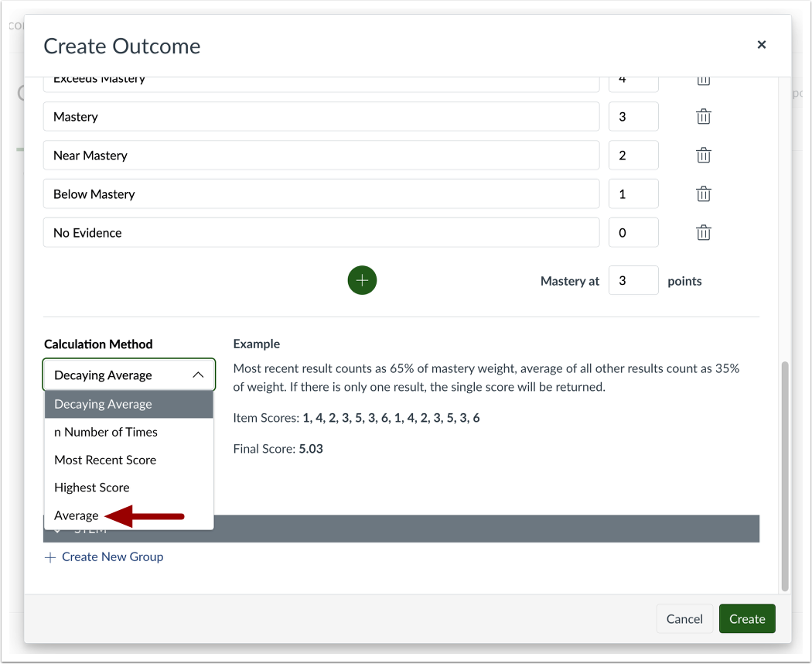The width and height of the screenshot is (812, 664).
Task: Select Most Recent Score option
Action: (x=105, y=460)
